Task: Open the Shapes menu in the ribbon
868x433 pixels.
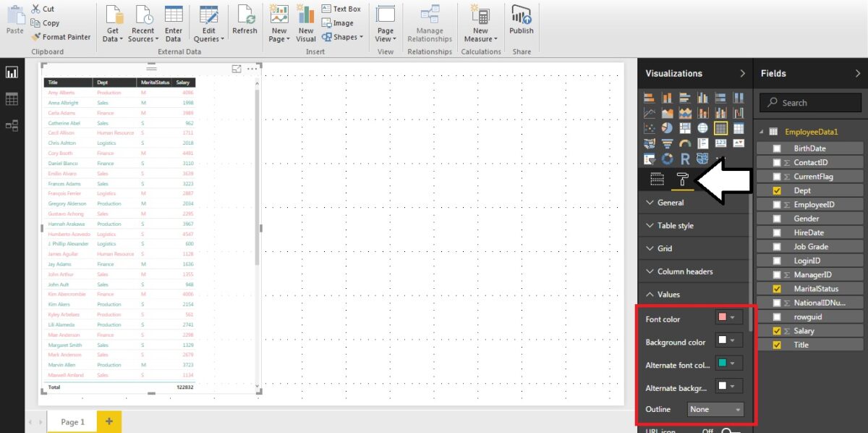Action: pos(342,37)
